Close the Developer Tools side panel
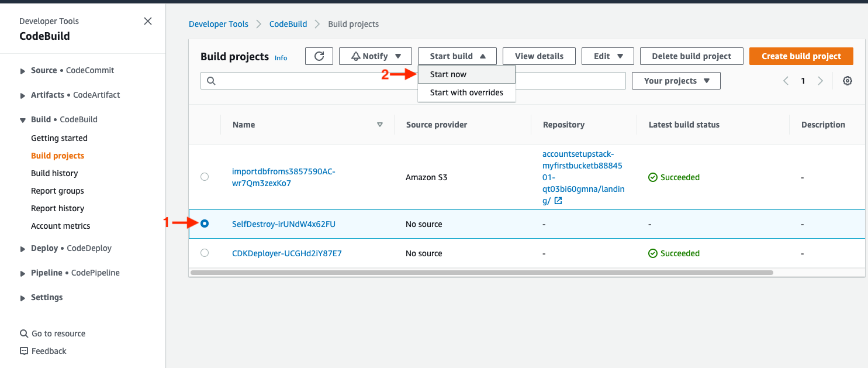 (148, 21)
